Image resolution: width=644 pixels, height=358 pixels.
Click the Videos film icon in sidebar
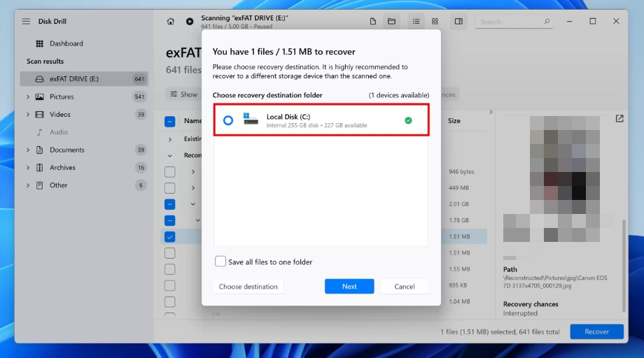coord(39,115)
